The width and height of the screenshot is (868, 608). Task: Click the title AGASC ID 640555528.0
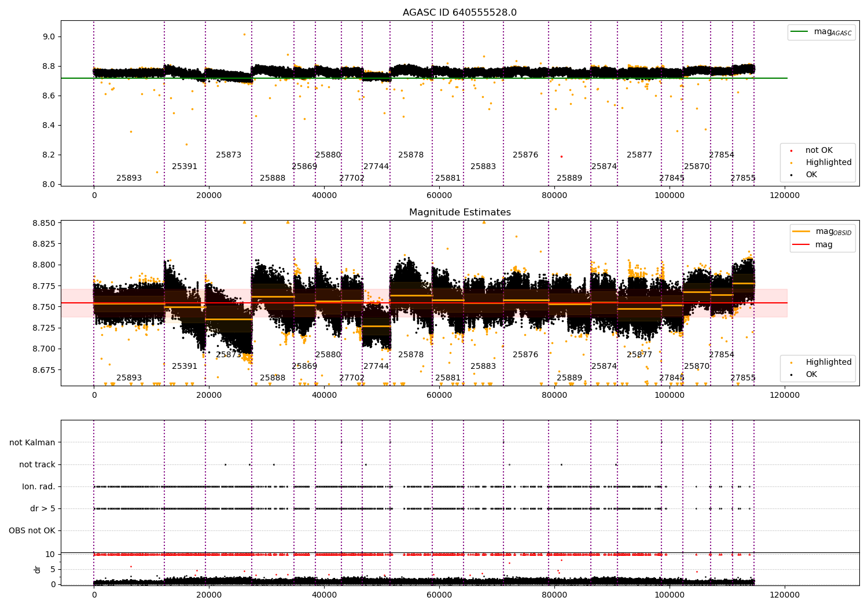[x=459, y=13]
